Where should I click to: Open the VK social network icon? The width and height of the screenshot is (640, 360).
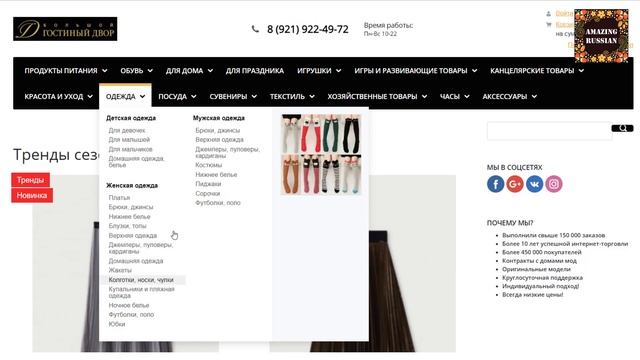(x=534, y=184)
